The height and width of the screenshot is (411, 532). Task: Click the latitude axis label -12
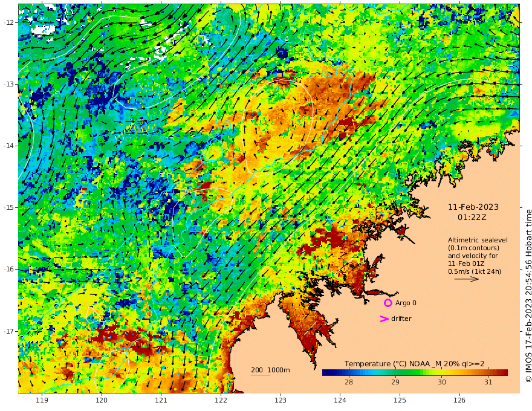[9, 22]
